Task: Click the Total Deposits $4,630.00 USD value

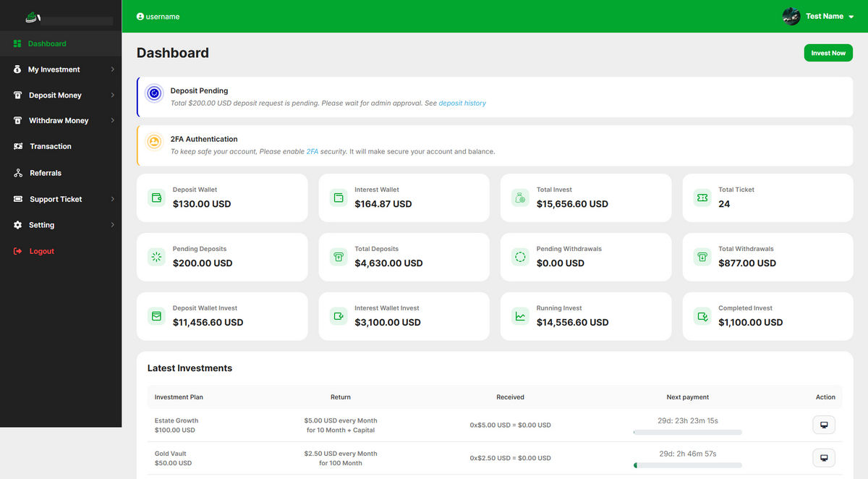Action: [x=388, y=263]
